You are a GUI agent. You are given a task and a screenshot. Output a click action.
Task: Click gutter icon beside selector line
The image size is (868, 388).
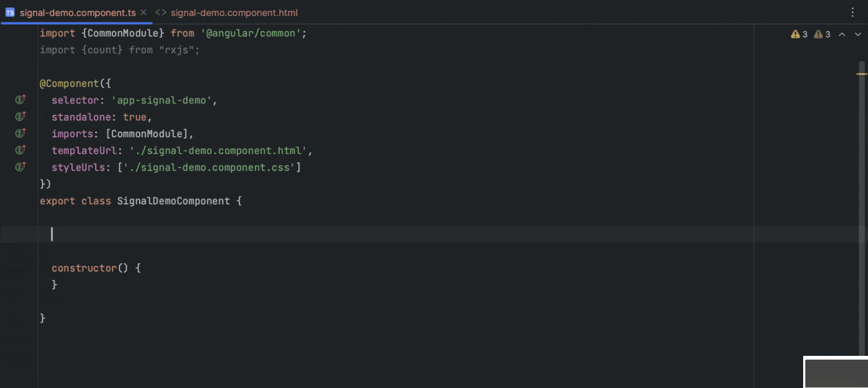[x=20, y=100]
